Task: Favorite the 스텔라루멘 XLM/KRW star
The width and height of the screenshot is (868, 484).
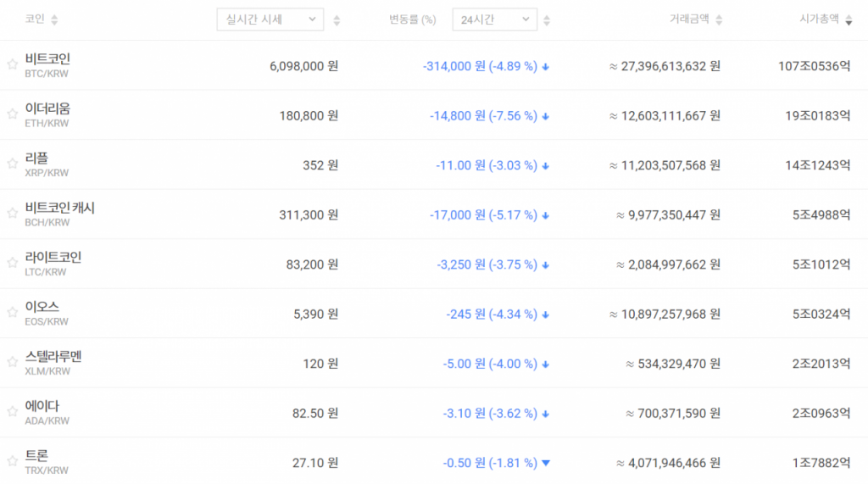Action: point(12,362)
